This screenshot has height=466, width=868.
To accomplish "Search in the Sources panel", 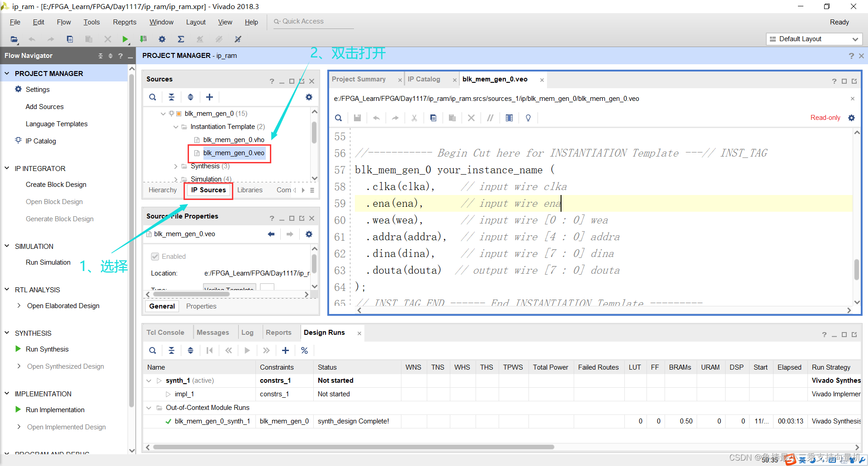I will tap(153, 97).
